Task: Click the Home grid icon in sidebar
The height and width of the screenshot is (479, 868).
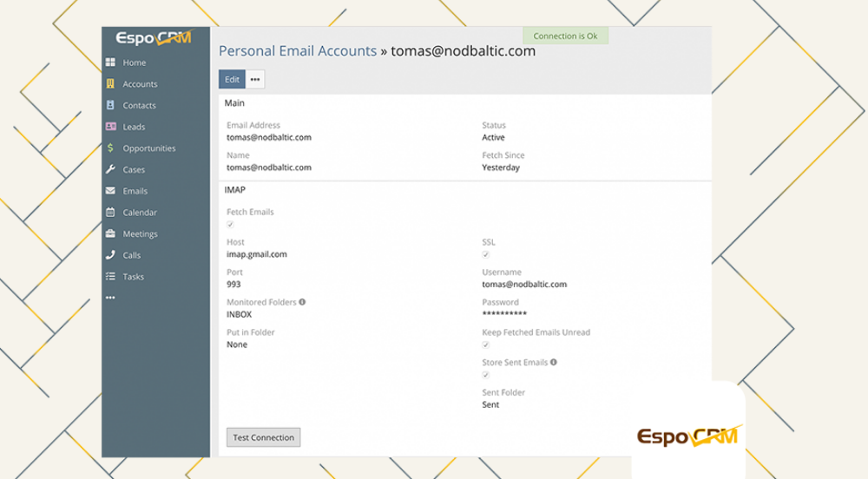Action: pos(110,62)
